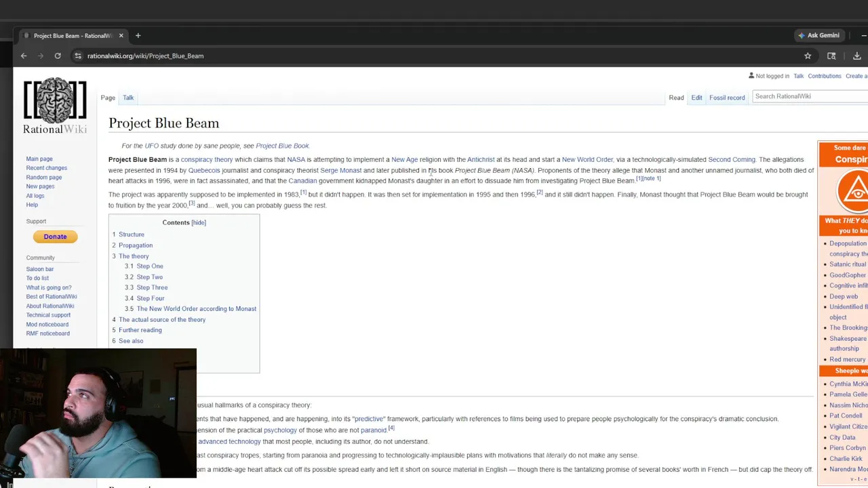Jump to Step Three entry
This screenshot has width=868, height=488.
tap(152, 287)
